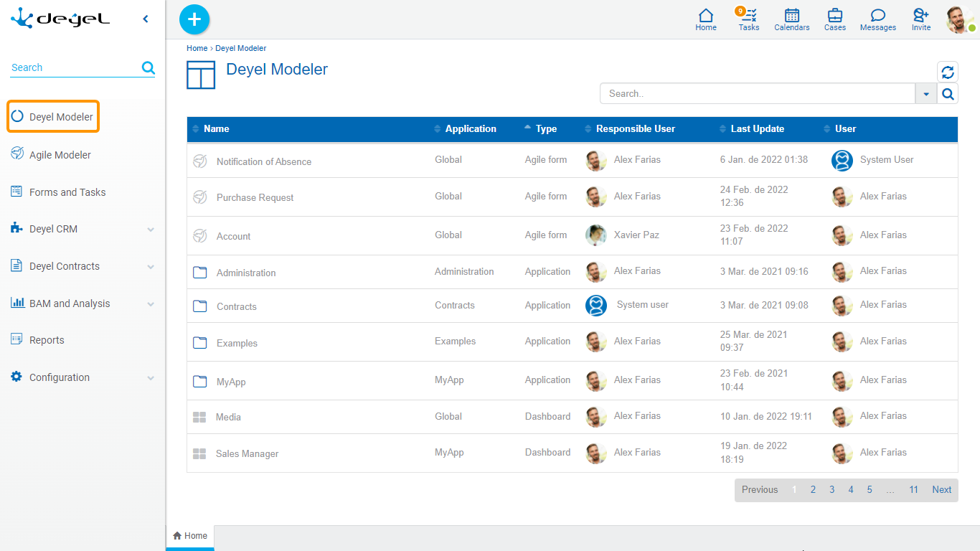Open the Sales Manager row name
This screenshot has width=980, height=551.
click(x=247, y=453)
